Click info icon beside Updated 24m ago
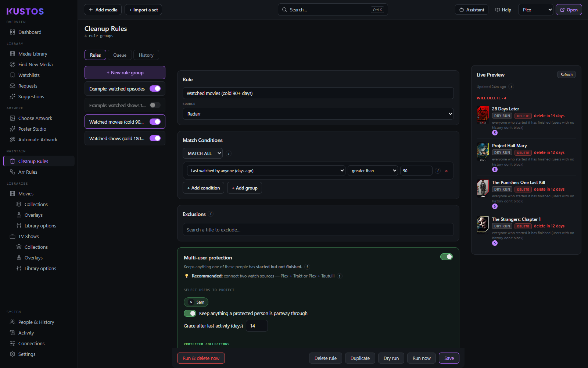The width and height of the screenshot is (588, 368). point(511,86)
